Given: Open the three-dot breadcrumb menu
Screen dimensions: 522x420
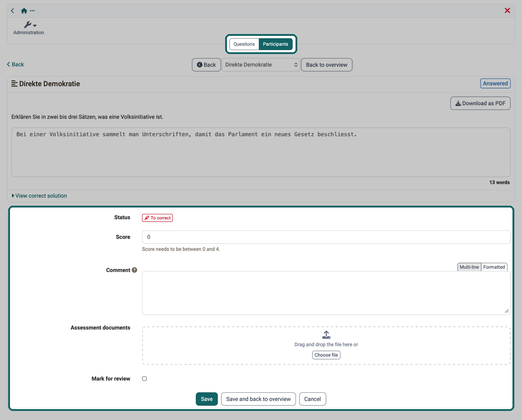Looking at the screenshot, I should click(32, 10).
